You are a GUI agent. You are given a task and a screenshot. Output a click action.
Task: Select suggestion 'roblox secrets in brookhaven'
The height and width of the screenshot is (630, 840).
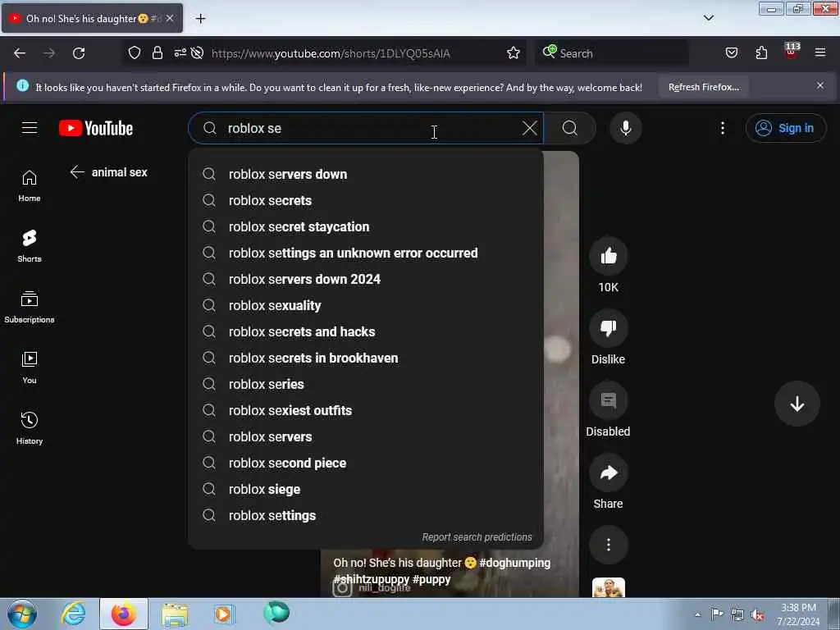pos(365,358)
